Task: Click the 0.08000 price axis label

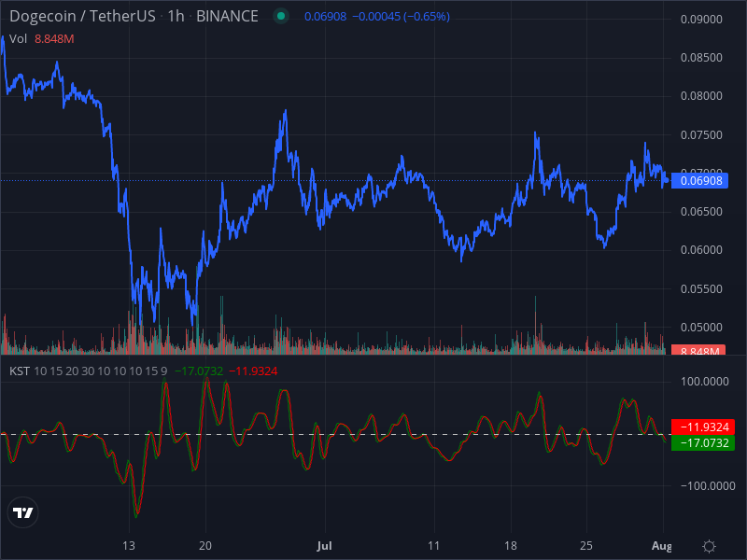Action: pyautogui.click(x=701, y=96)
